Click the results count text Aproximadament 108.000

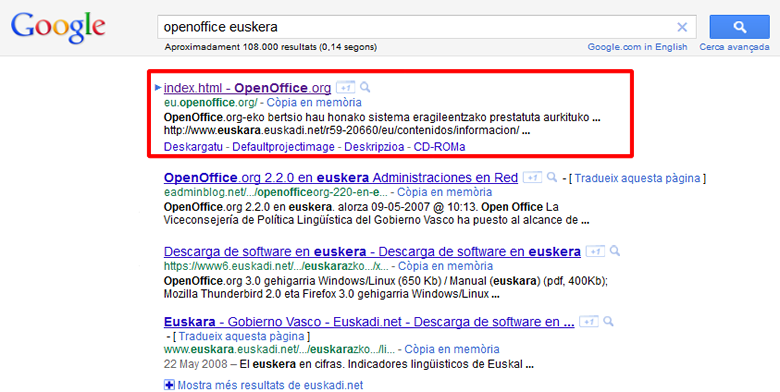pyautogui.click(x=271, y=47)
